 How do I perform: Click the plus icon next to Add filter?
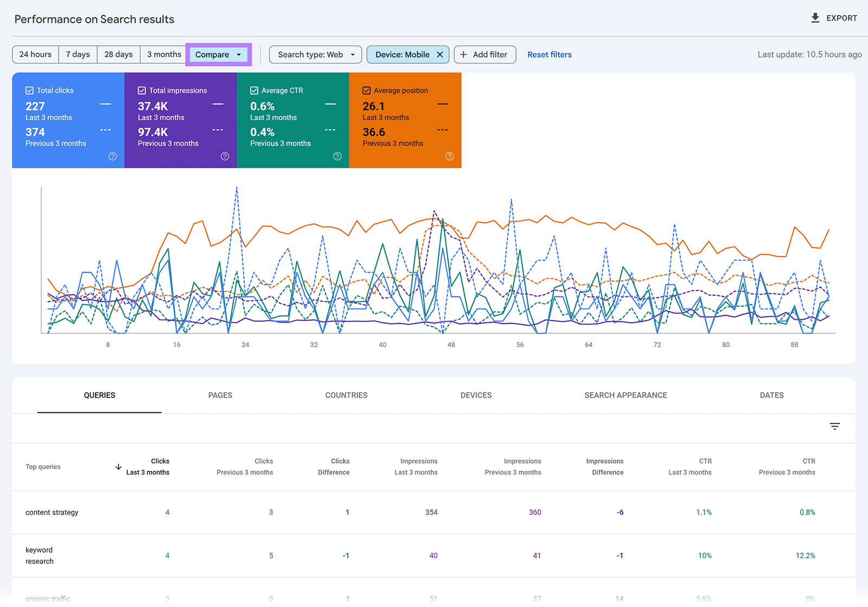pos(464,54)
